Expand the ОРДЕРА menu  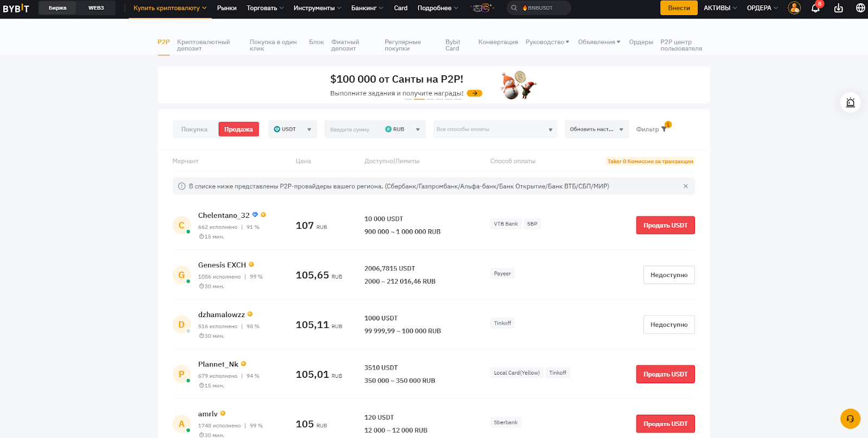click(x=762, y=8)
